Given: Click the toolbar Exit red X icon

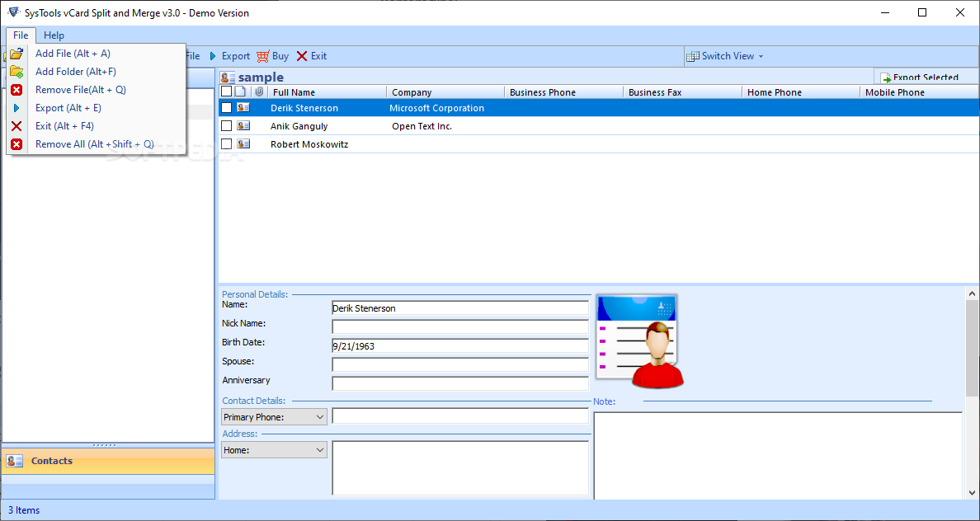Looking at the screenshot, I should 302,56.
